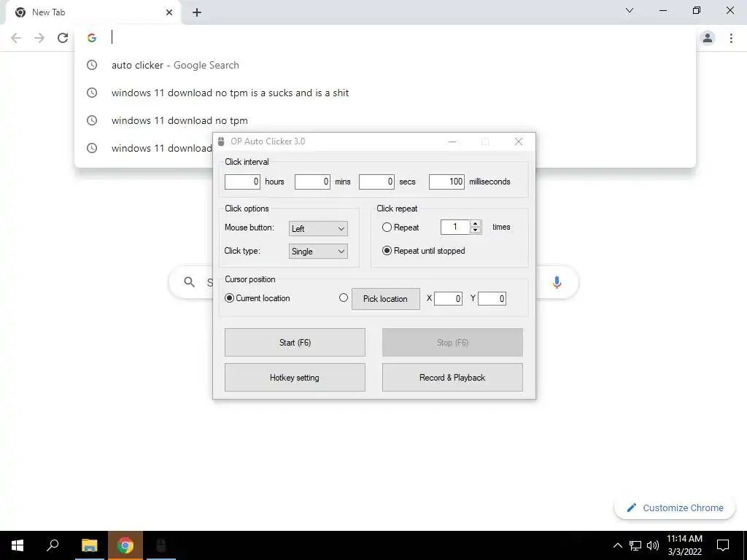The width and height of the screenshot is (747, 560).
Task: Open the Windows Start menu
Action: coord(18,545)
